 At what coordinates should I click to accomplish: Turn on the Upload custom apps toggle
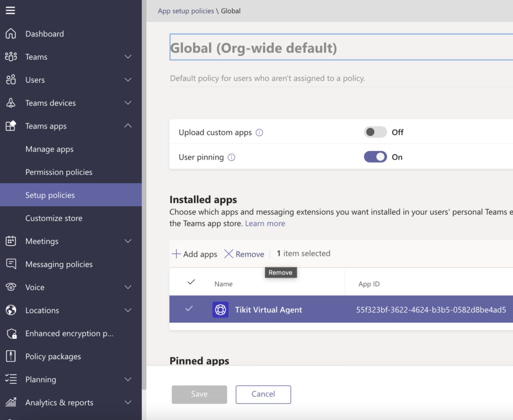tap(375, 132)
